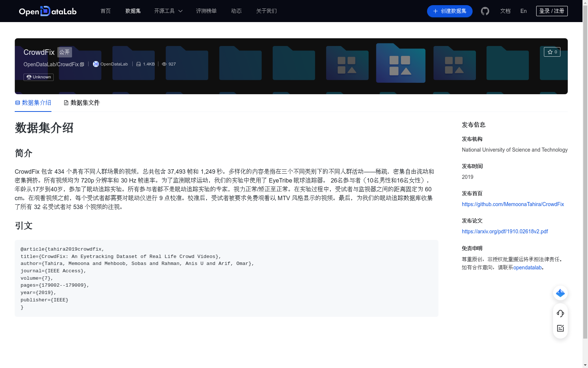Viewport: 588px width, 368px height.
Task: Click the eye views icon
Action: tap(164, 64)
